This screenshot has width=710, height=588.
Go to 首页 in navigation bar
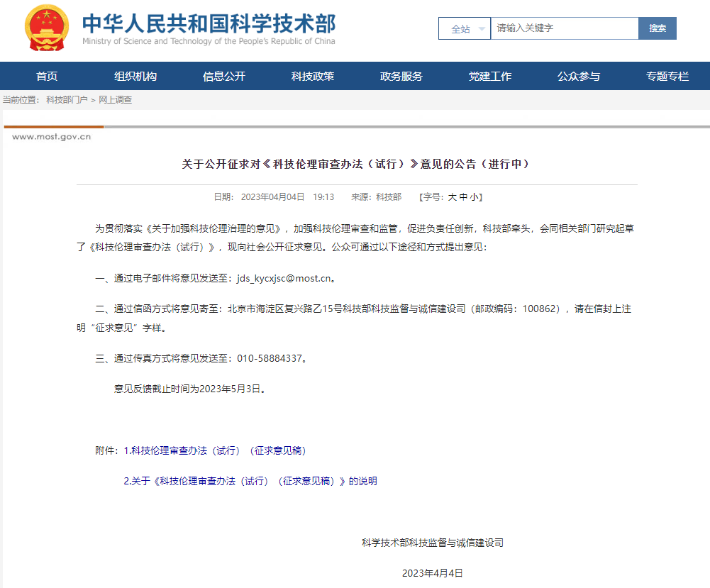click(x=47, y=77)
